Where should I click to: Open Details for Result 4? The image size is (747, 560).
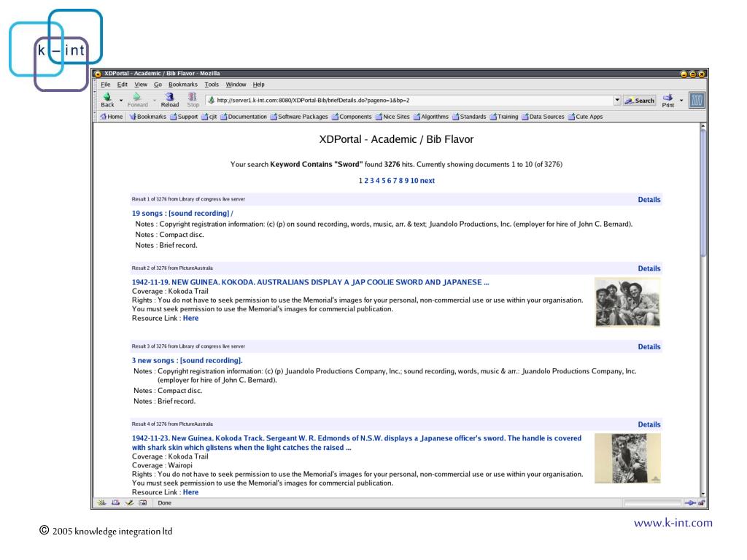(x=649, y=424)
